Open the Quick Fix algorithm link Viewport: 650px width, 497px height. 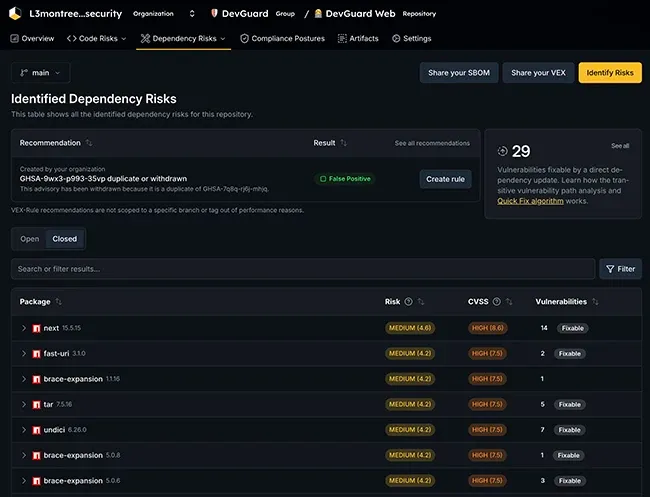(530, 201)
